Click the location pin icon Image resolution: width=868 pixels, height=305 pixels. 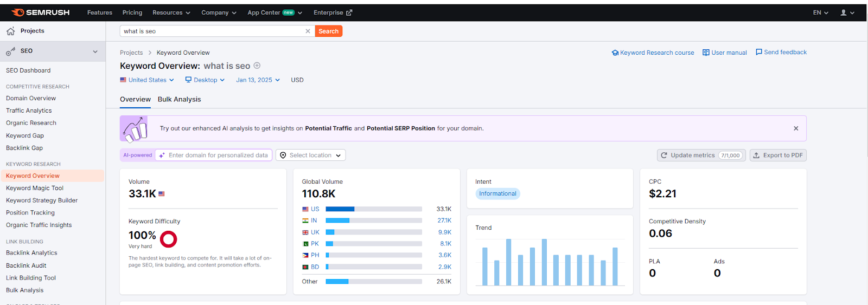click(283, 155)
